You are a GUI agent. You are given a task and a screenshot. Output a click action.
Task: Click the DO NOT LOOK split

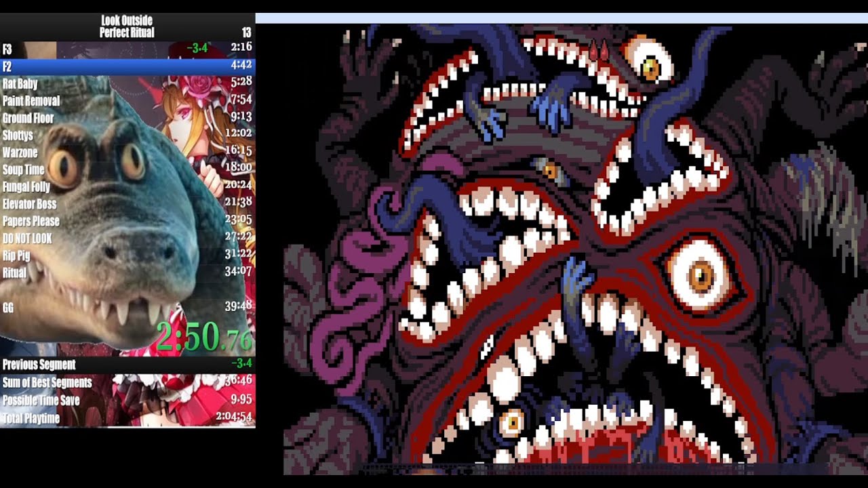pos(127,238)
